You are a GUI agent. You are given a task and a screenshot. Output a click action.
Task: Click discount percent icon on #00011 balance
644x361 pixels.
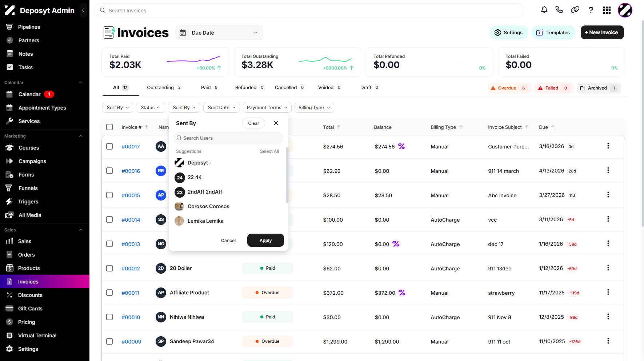(402, 293)
